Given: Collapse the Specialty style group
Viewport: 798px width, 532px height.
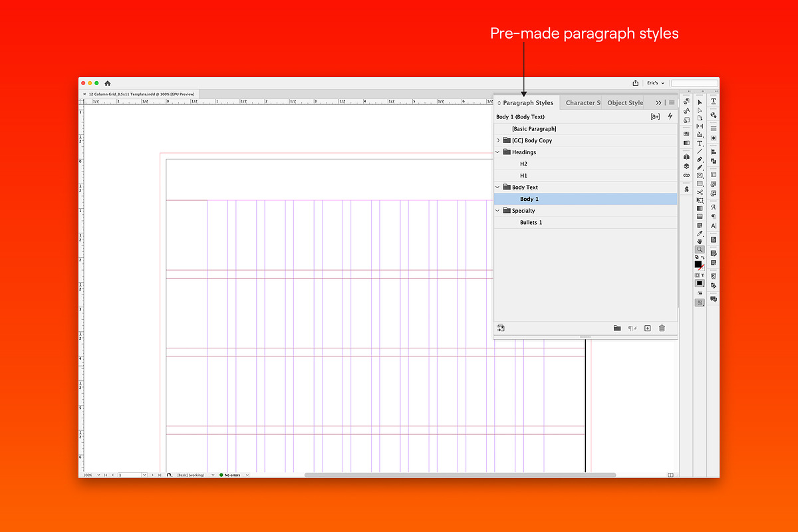Looking at the screenshot, I should pyautogui.click(x=498, y=211).
